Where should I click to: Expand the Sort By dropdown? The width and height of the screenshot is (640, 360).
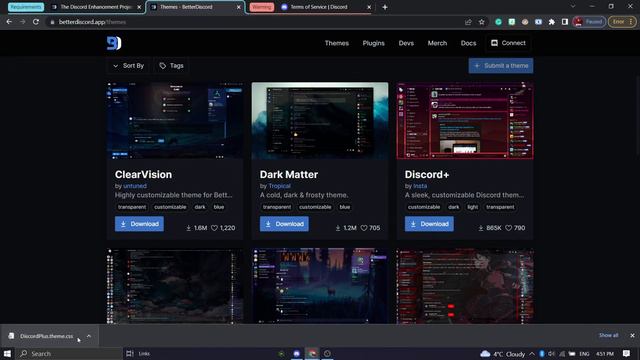(129, 66)
